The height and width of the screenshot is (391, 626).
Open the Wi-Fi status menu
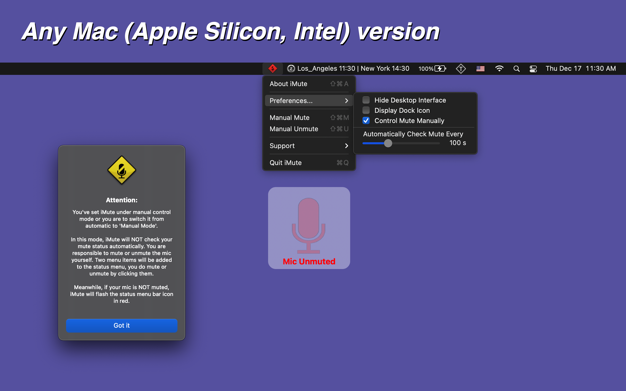[x=499, y=69]
